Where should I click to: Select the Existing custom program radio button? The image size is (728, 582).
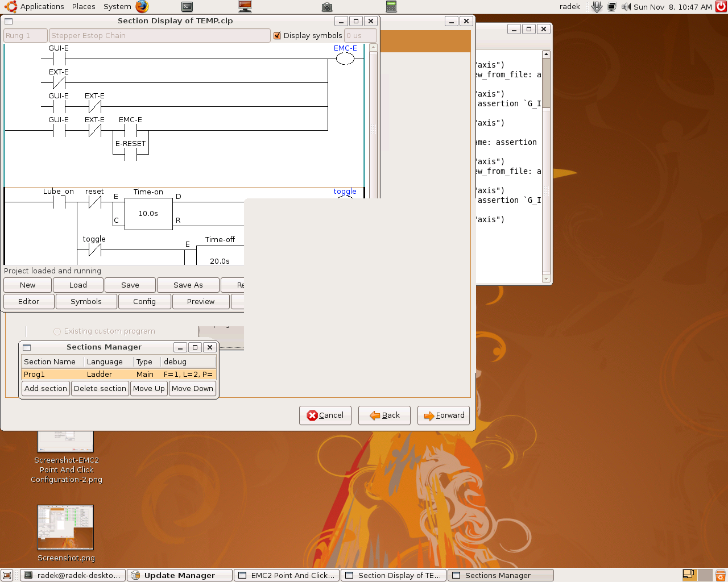(x=57, y=331)
